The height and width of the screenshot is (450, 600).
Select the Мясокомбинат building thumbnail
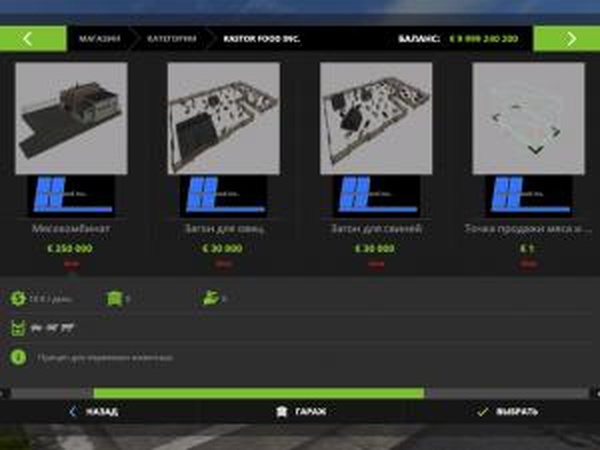pos(71,118)
